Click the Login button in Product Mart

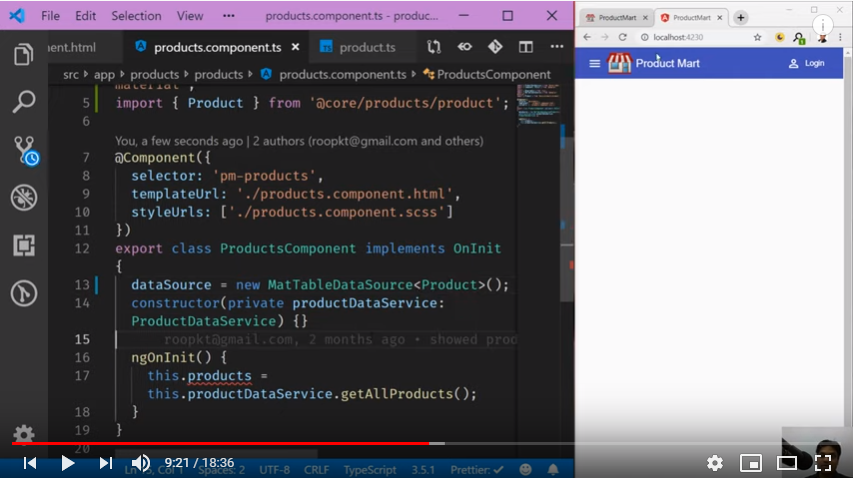(807, 63)
